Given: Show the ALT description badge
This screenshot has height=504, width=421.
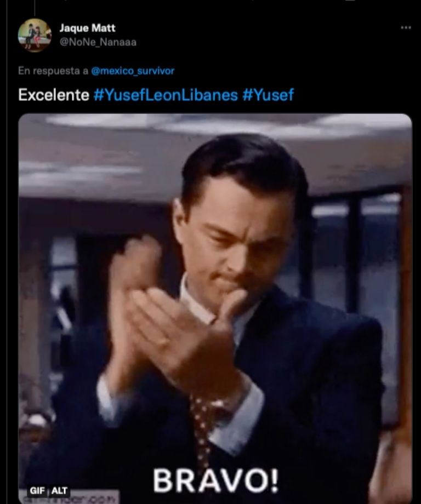Looking at the screenshot, I should (x=59, y=490).
